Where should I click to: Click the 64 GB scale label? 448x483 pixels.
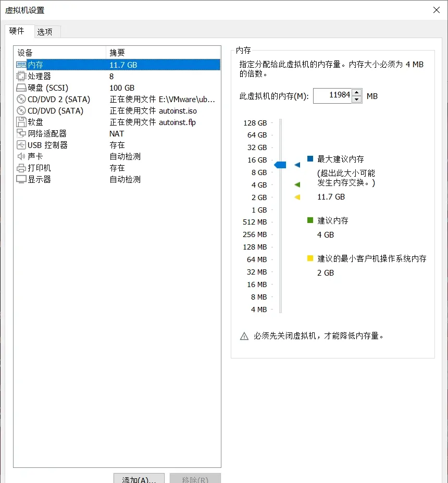(x=257, y=135)
